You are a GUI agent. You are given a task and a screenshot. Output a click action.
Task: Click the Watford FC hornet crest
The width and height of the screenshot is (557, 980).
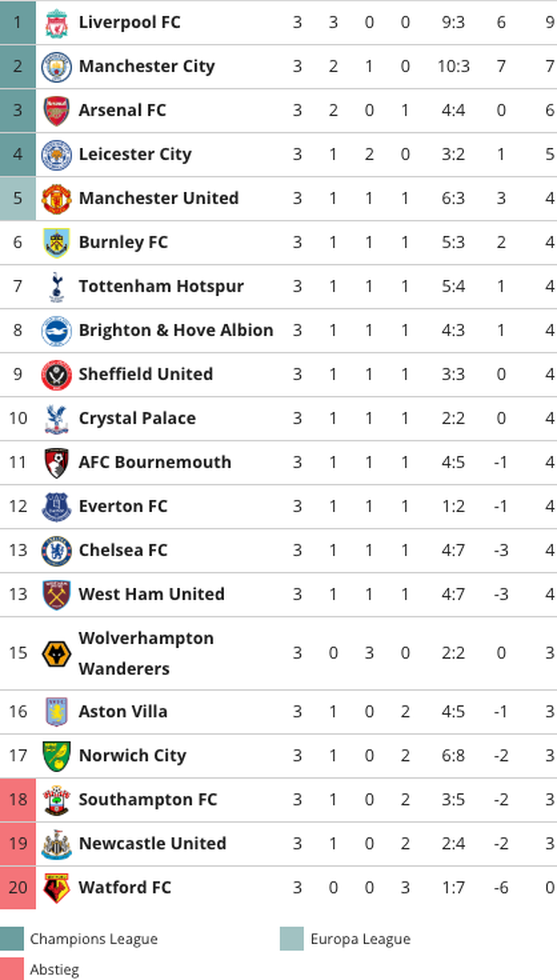56,889
